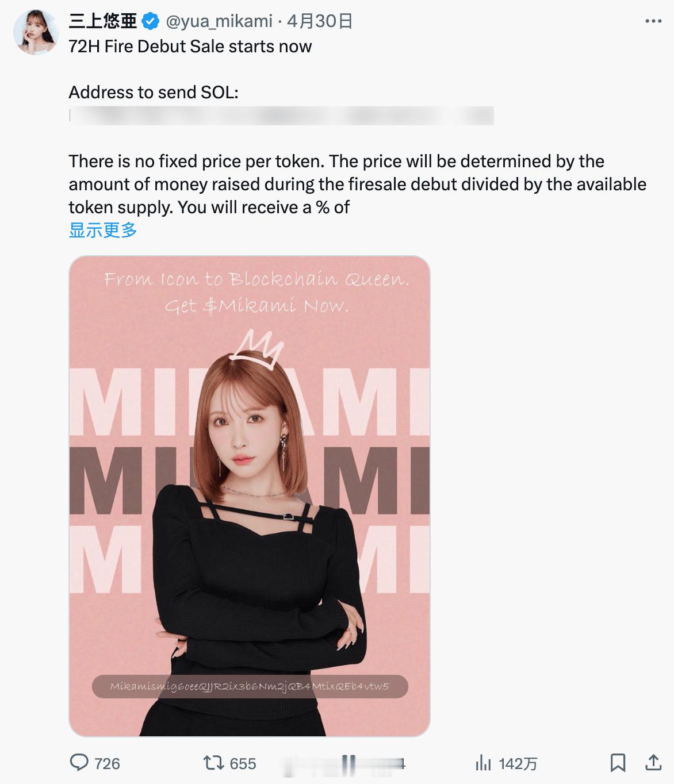Open the reply speech bubble icon

click(x=79, y=763)
